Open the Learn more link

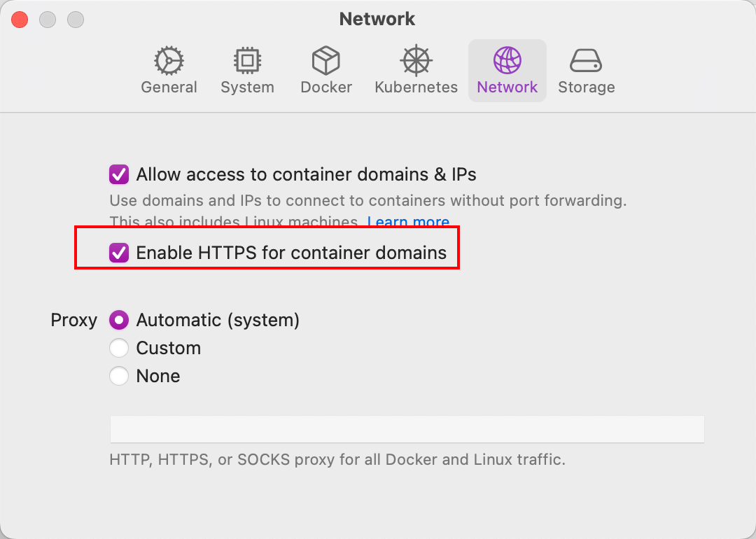point(409,223)
